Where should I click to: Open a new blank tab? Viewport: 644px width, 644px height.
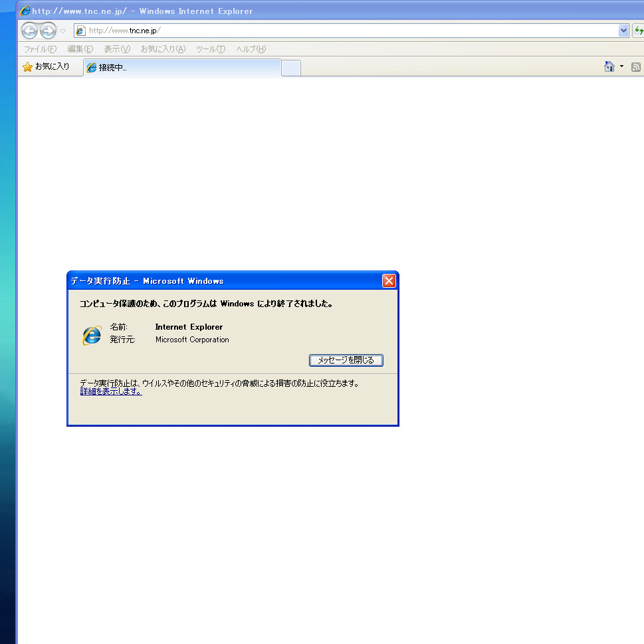291,68
